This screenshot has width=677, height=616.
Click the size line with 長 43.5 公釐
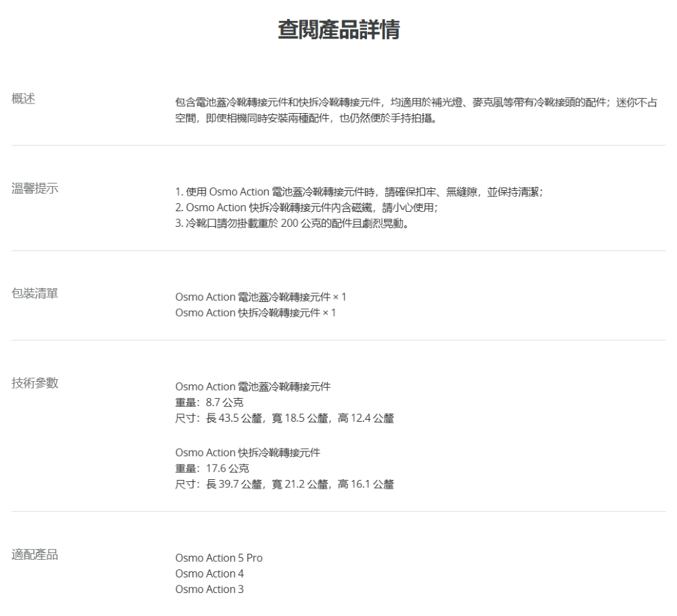284,418
